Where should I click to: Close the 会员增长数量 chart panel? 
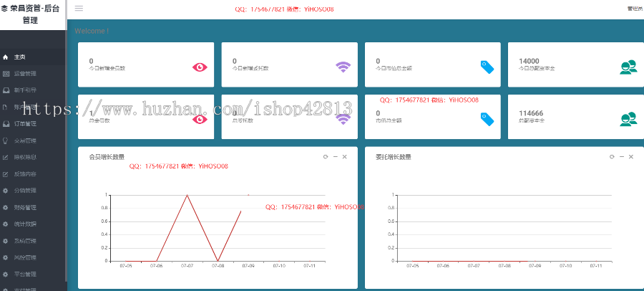[345, 157]
